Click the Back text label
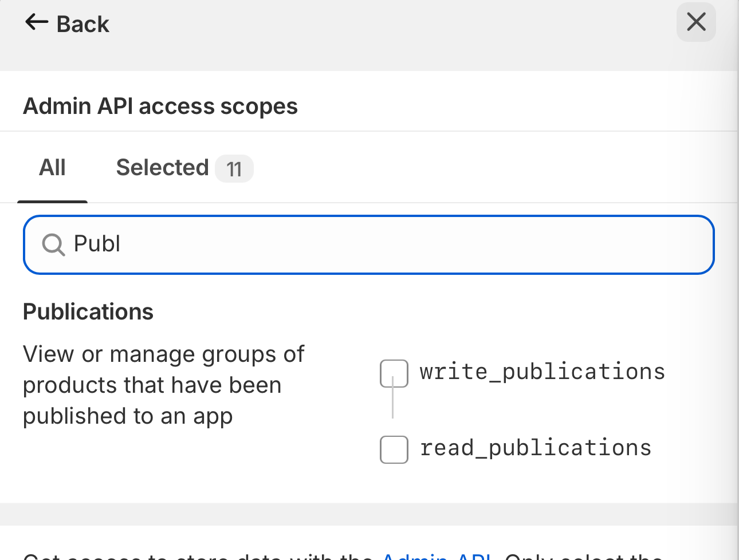 (82, 25)
